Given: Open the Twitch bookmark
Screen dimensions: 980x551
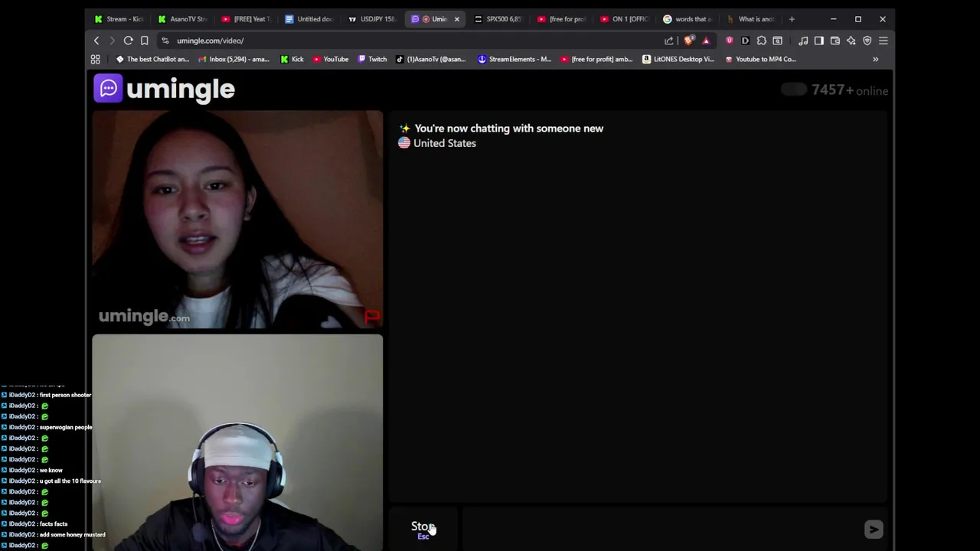Looking at the screenshot, I should (372, 59).
